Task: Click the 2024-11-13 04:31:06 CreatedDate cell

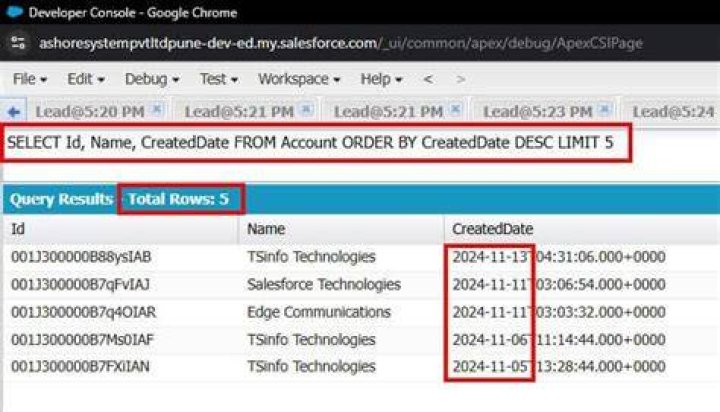Action: click(x=559, y=257)
